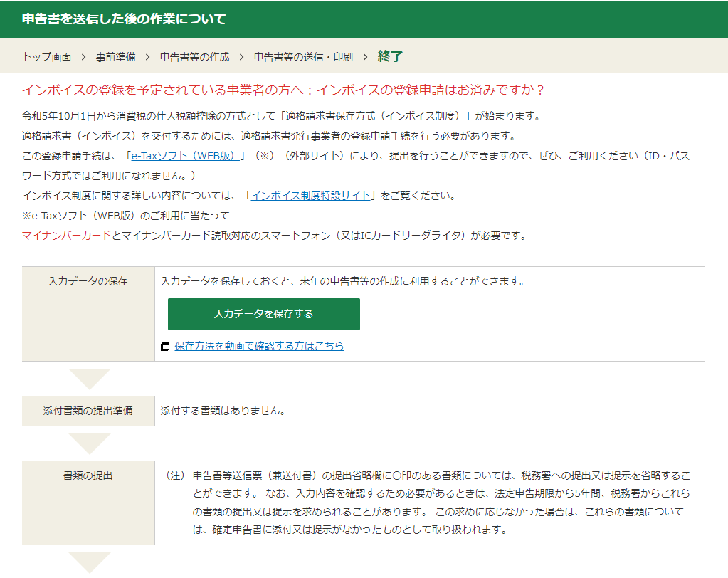Viewport: 728px width, 578px height.
Task: Click the 令和5年10月1日から paragraph line
Action: pos(281,116)
